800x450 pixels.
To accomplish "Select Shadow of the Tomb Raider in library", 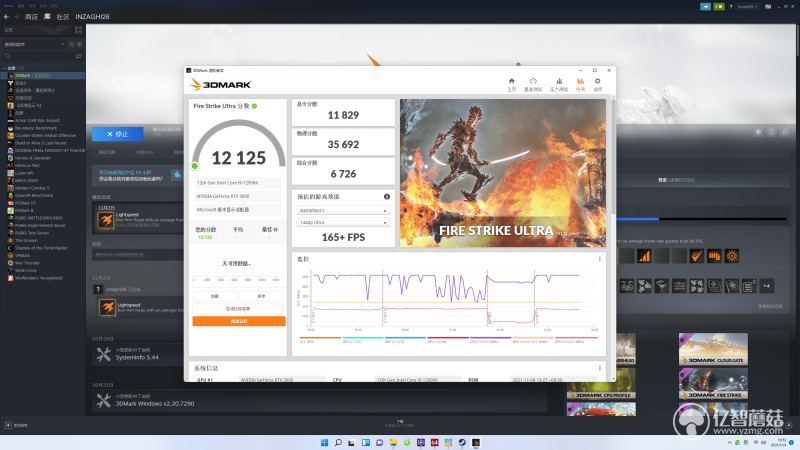I will click(40, 248).
